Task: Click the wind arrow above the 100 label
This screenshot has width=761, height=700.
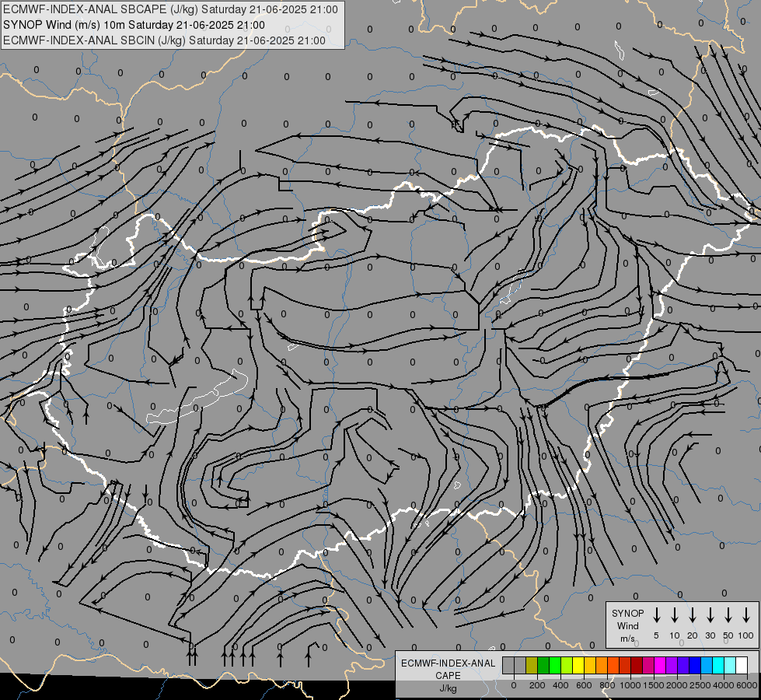Action: pyautogui.click(x=746, y=614)
